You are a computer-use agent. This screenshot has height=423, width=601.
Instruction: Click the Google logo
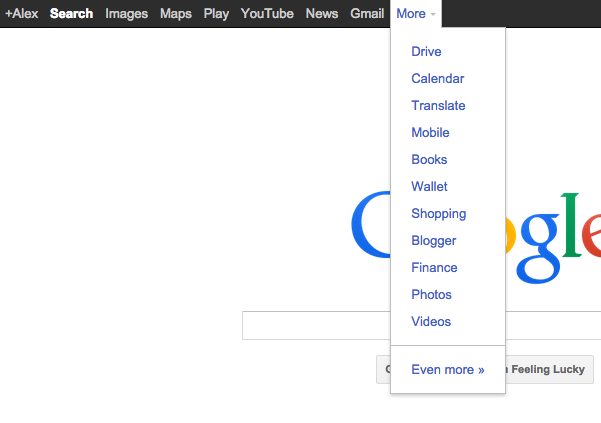click(476, 237)
